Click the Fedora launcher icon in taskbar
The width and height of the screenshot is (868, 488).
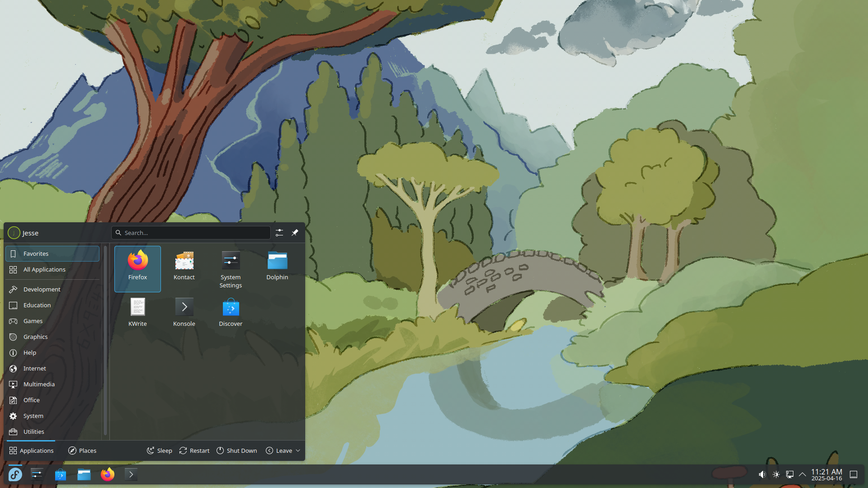tap(15, 474)
